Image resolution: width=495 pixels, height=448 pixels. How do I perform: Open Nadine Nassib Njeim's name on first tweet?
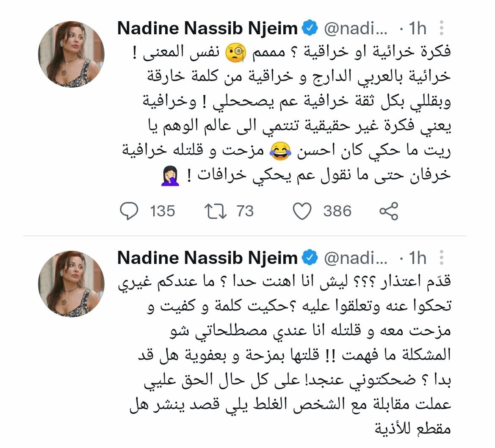(207, 28)
